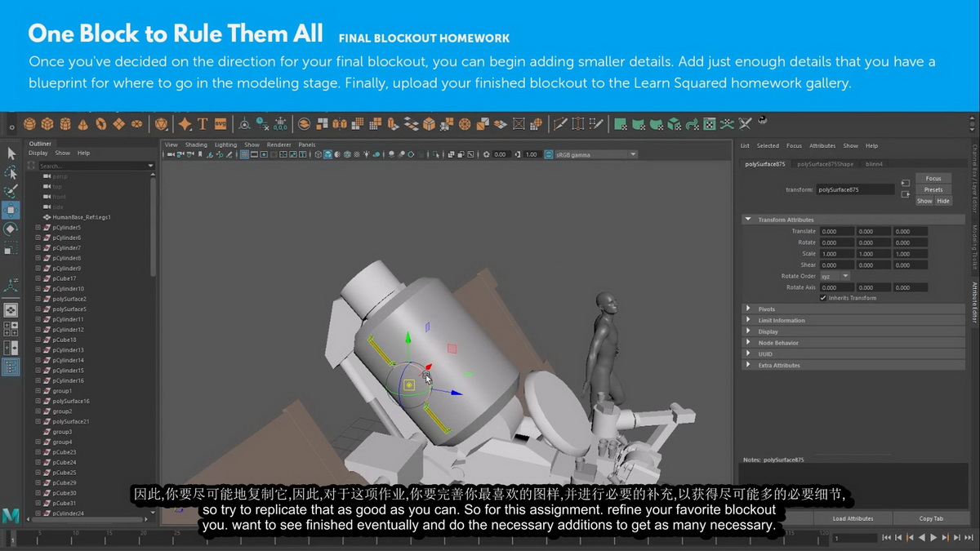The image size is (980, 551).
Task: Create polygon Type text tool
Action: [x=203, y=124]
